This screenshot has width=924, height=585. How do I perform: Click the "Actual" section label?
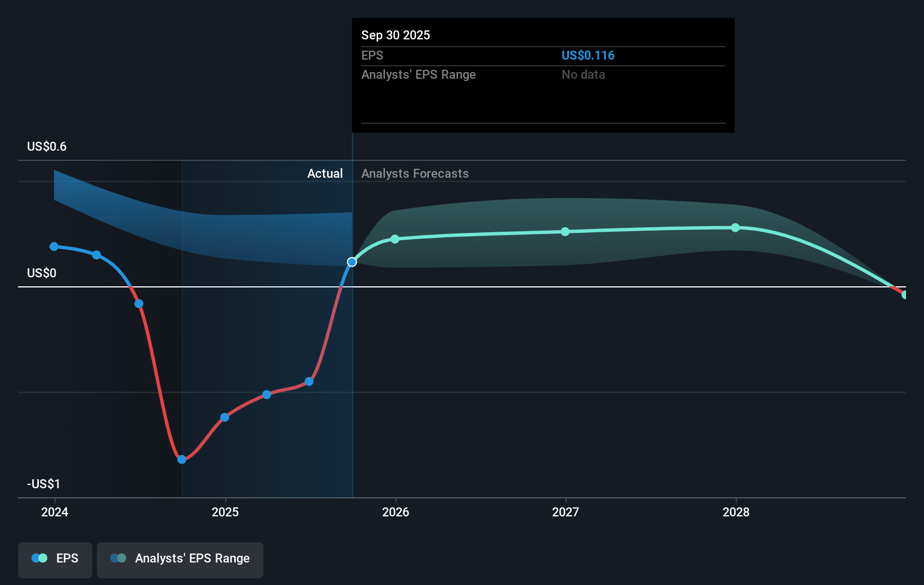pyautogui.click(x=325, y=174)
